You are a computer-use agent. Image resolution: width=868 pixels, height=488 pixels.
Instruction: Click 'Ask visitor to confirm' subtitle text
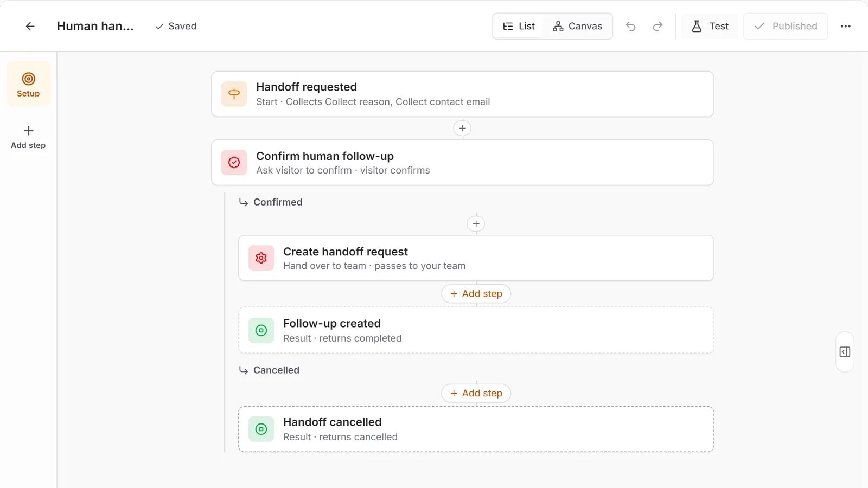click(x=304, y=170)
